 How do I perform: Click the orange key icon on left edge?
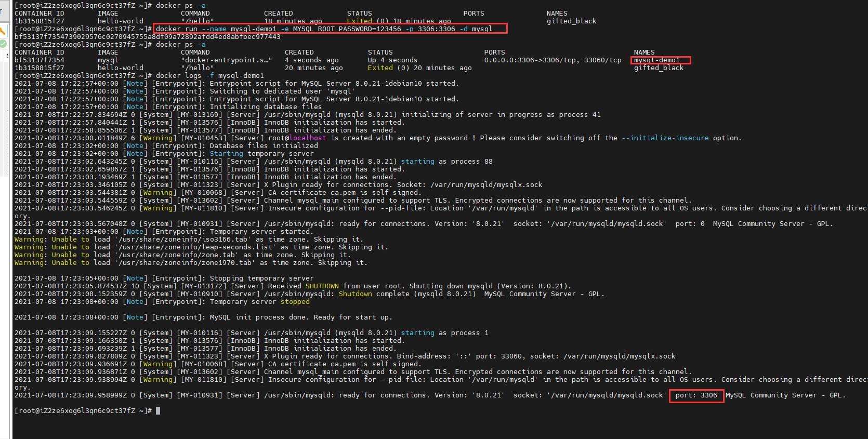[3, 31]
